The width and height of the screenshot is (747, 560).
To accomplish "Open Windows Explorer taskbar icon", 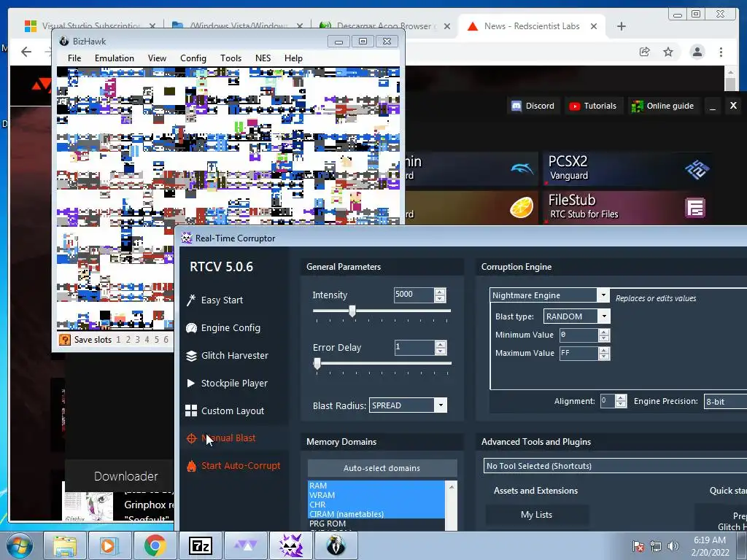I will click(64, 545).
